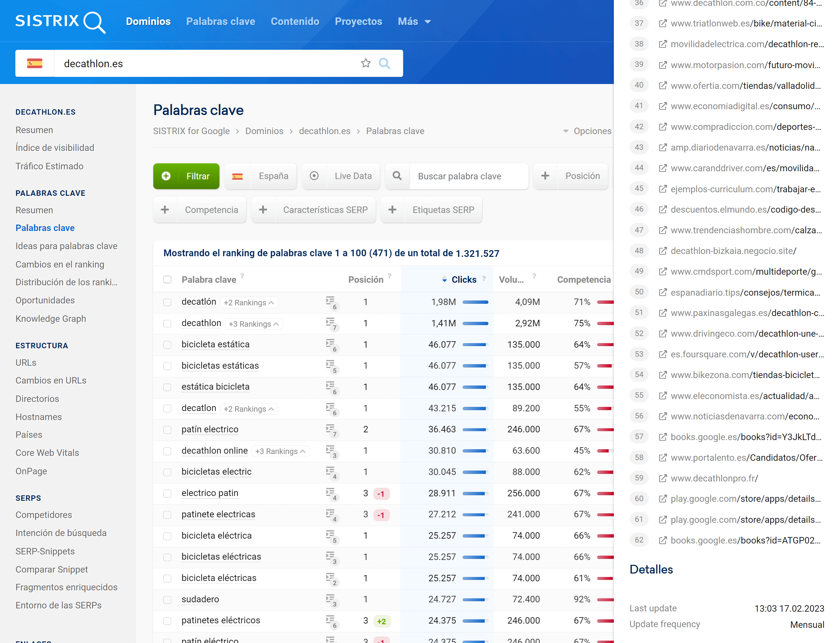Viewport: 840px width, 643px height.
Task: Collapse +3 Rankings for decathlon online
Action: coord(281,451)
